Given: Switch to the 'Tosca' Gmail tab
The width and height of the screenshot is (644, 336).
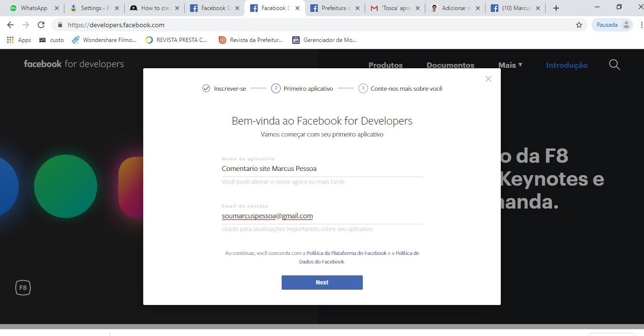Looking at the screenshot, I should click(x=396, y=8).
